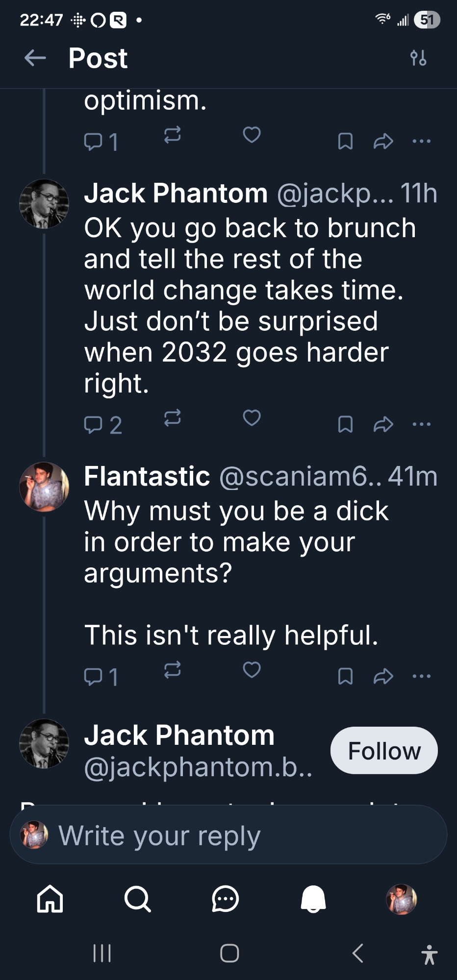Go back using the Post header arrow
Screen dimensions: 457x980
[x=35, y=58]
